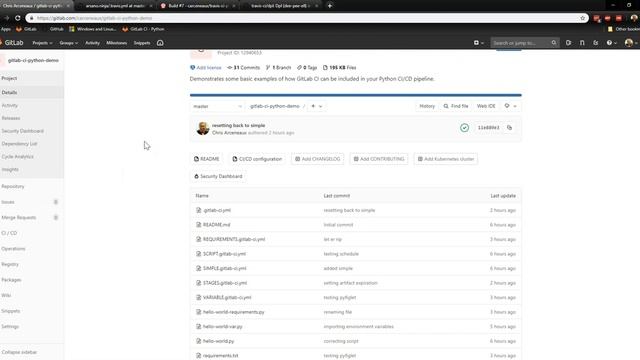Open the README button

[207, 159]
